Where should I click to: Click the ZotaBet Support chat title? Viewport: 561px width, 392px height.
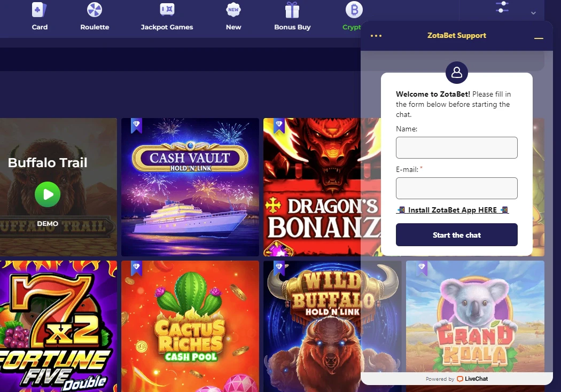456,35
